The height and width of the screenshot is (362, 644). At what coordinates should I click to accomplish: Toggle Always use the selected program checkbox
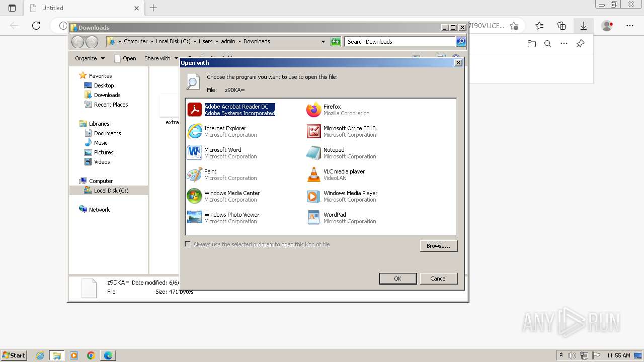(x=188, y=244)
